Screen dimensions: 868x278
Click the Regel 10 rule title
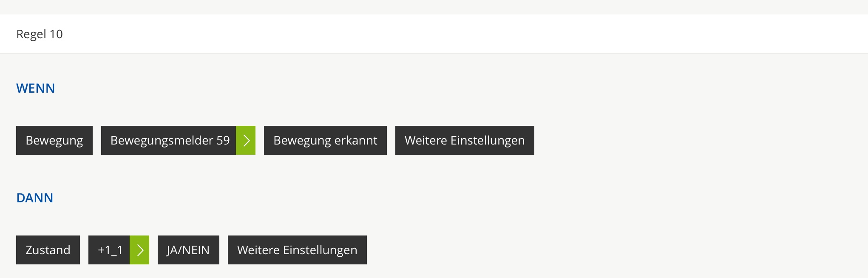click(x=40, y=34)
